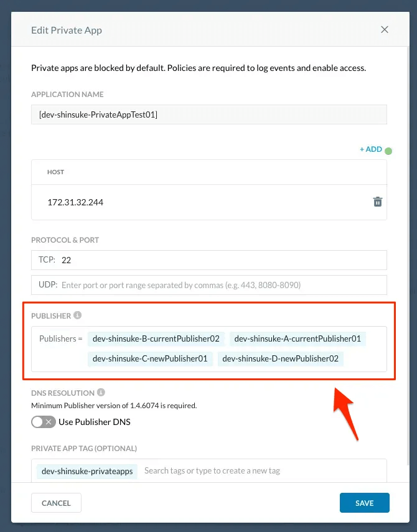This screenshot has height=532, width=417.
Task: Save the private app changes
Action: (365, 503)
